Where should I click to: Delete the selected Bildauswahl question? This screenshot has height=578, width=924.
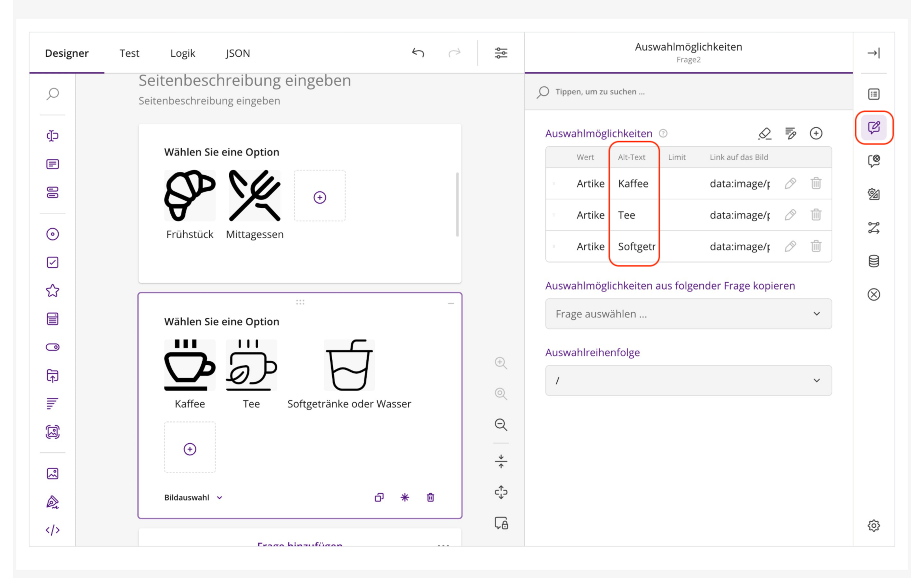[x=430, y=497]
